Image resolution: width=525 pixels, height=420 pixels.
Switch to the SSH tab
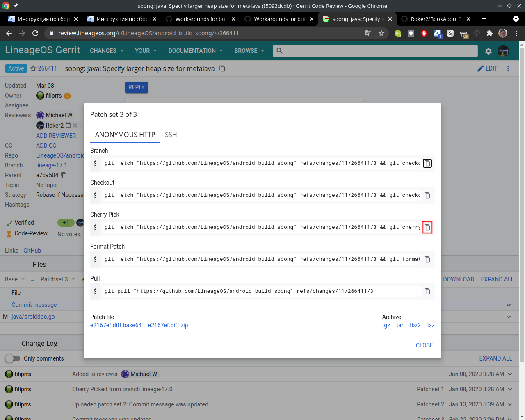(x=171, y=135)
